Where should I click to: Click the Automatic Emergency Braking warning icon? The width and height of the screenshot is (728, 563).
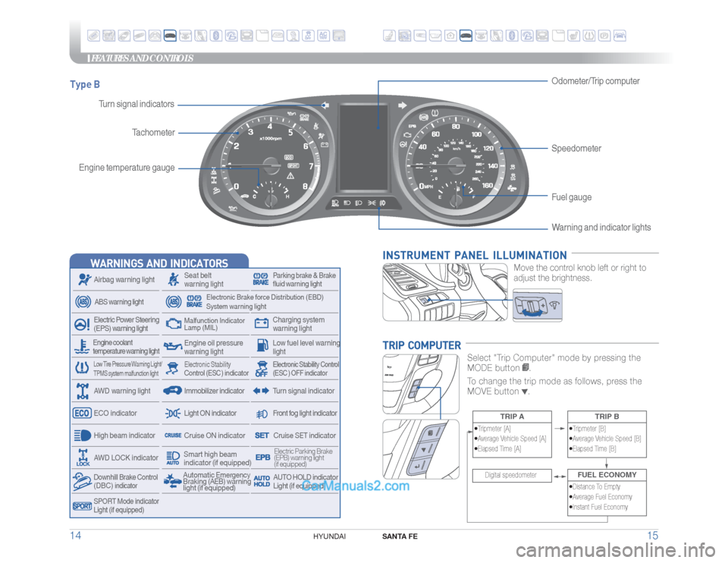[172, 481]
